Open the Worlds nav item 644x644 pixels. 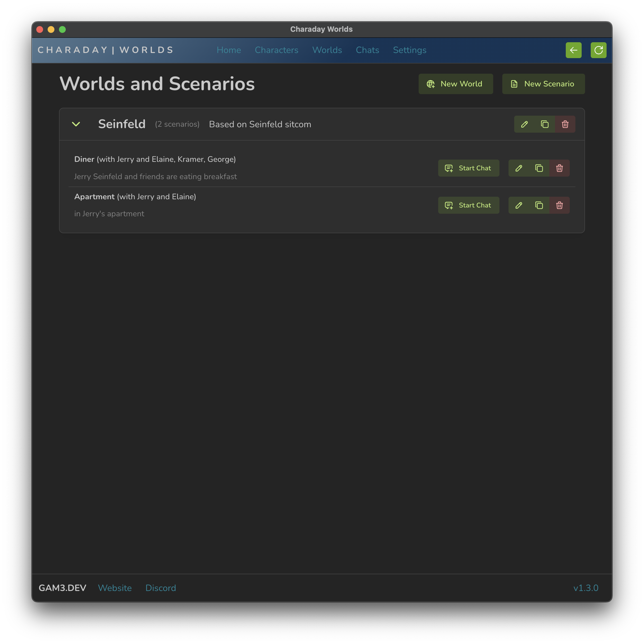point(327,50)
